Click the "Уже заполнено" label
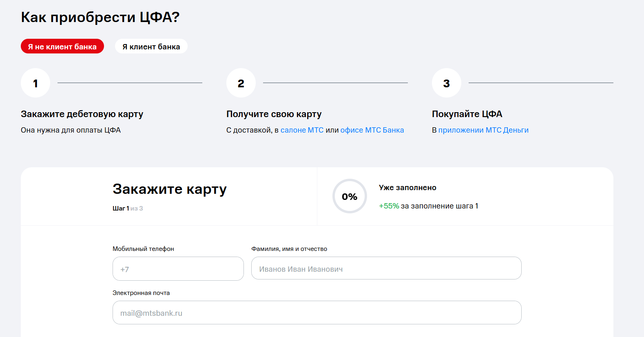Viewport: 644px width, 337px height. [407, 188]
